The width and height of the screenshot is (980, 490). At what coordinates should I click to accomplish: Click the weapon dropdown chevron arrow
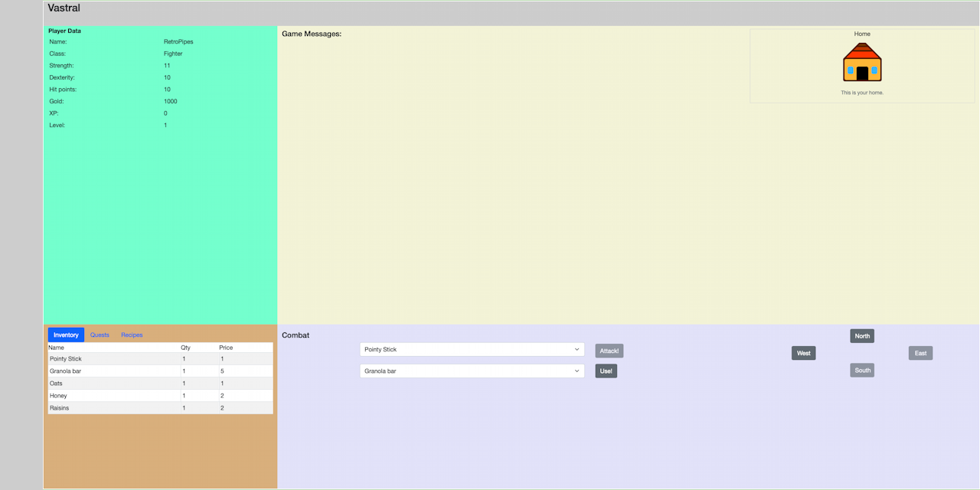pyautogui.click(x=577, y=349)
